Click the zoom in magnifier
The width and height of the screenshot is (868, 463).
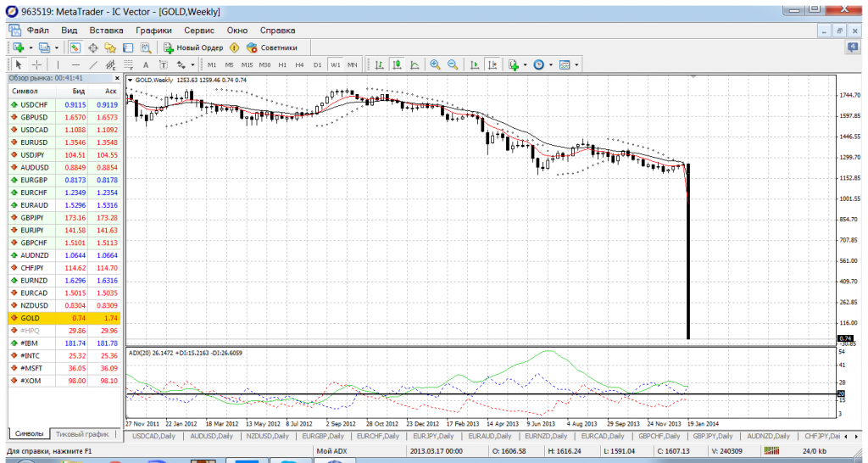click(435, 64)
